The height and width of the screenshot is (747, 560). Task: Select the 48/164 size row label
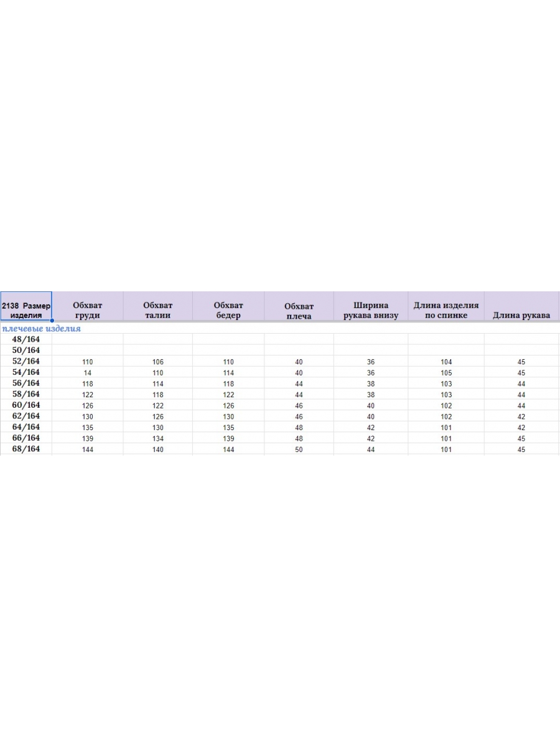pyautogui.click(x=26, y=339)
